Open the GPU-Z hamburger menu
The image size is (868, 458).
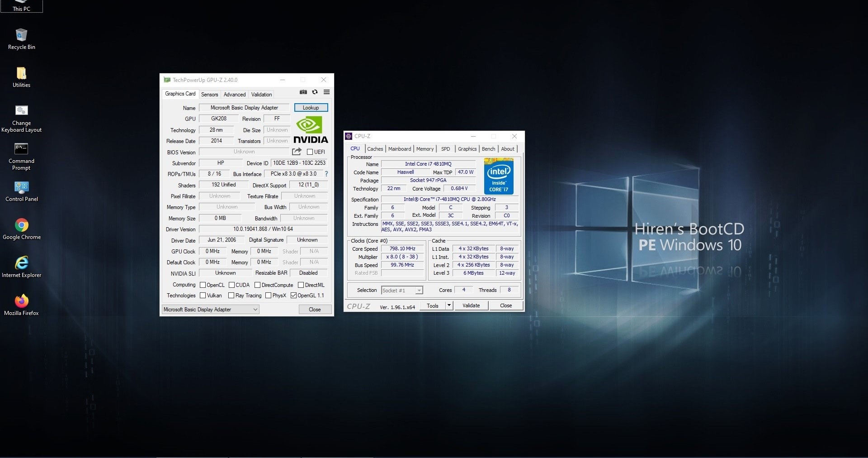pyautogui.click(x=326, y=92)
